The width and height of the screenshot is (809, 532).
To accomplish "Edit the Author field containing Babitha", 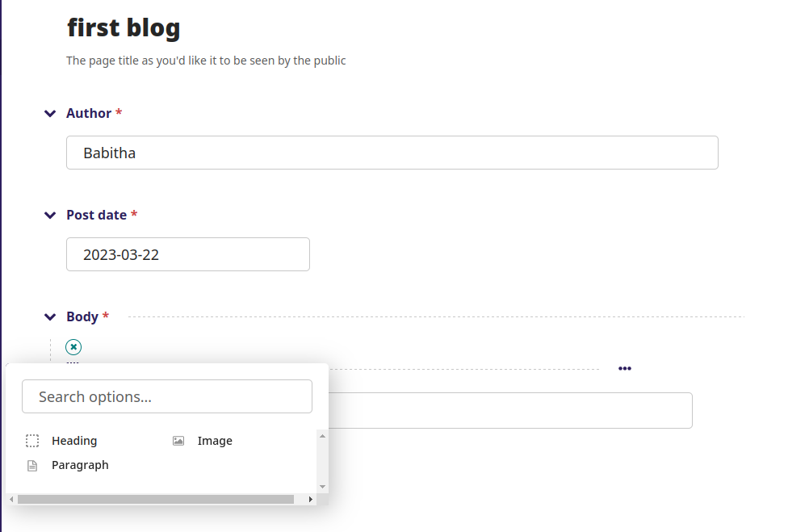I will pyautogui.click(x=392, y=153).
